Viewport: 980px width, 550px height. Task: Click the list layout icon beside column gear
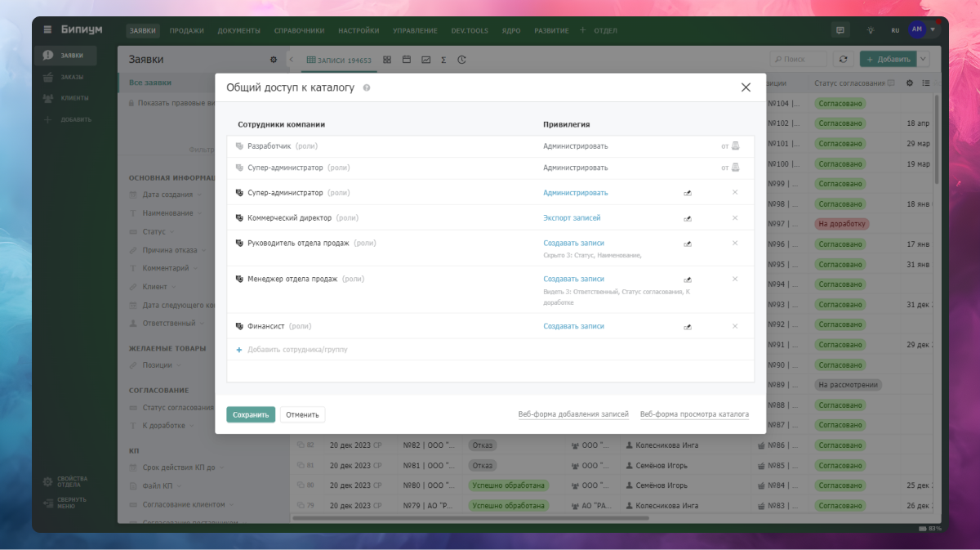(926, 83)
